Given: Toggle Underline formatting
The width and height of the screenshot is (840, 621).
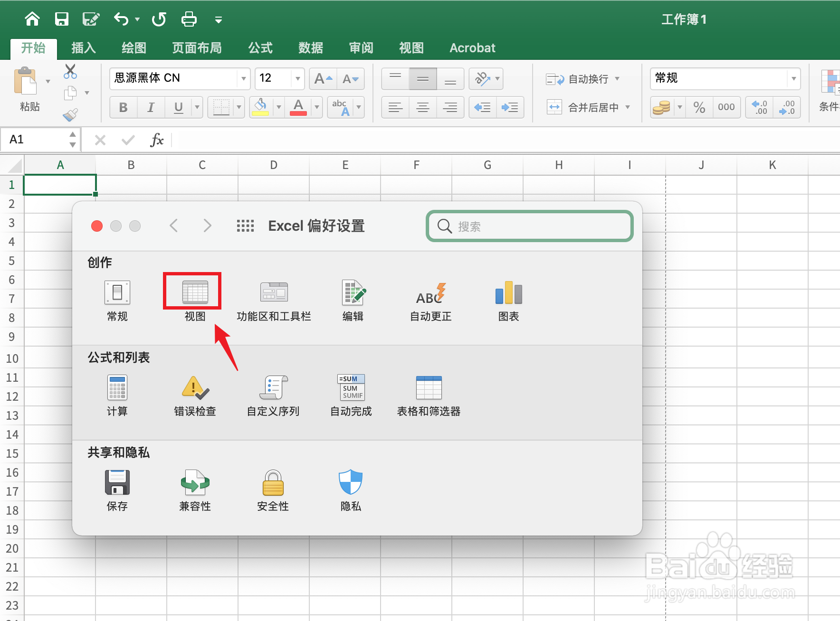Looking at the screenshot, I should click(179, 107).
